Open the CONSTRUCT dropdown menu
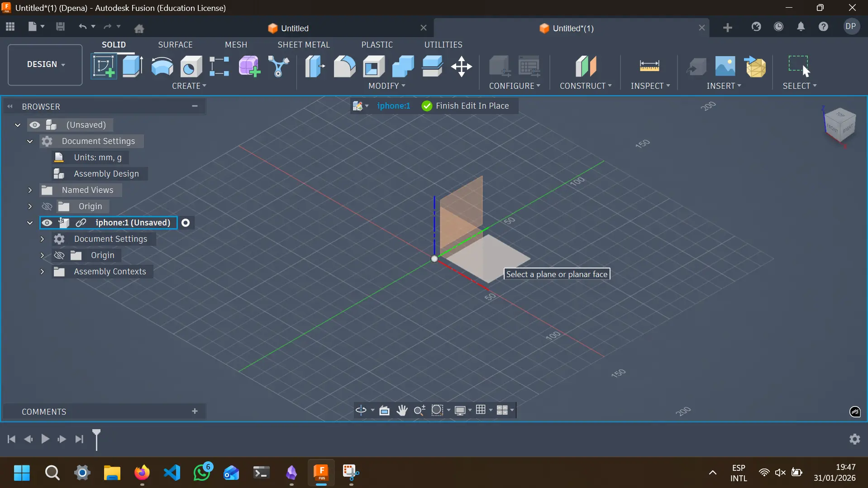 (x=586, y=86)
